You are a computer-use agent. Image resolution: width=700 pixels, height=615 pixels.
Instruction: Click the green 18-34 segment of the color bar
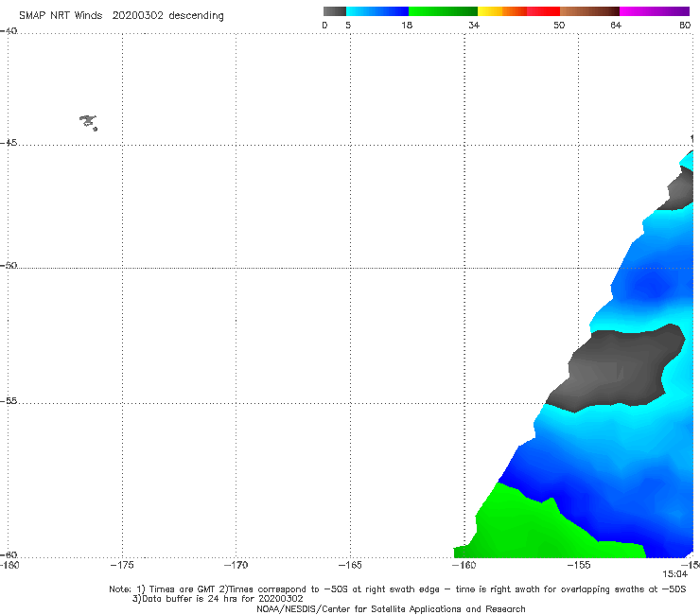coord(443,11)
